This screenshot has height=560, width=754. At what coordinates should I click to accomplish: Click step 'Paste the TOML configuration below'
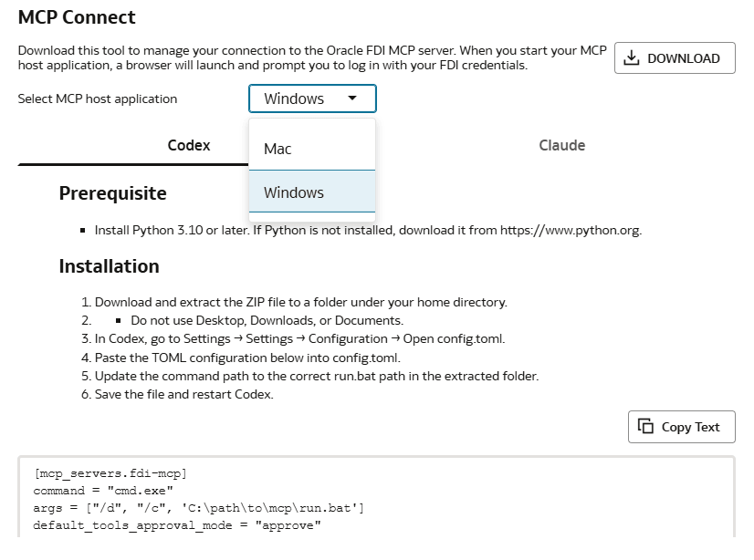pos(247,358)
